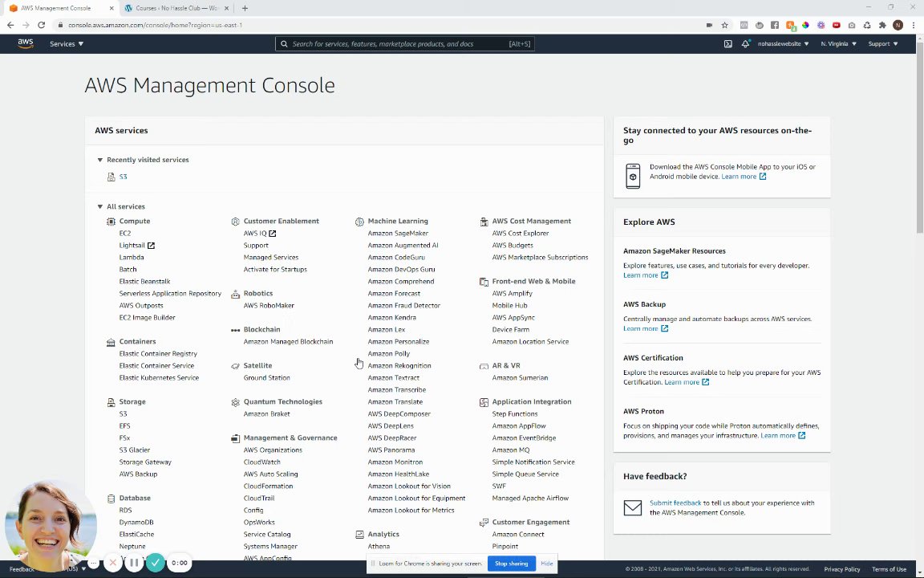Finish the Loom recording with checkmark
Screen dimensions: 924x578
click(x=155, y=563)
